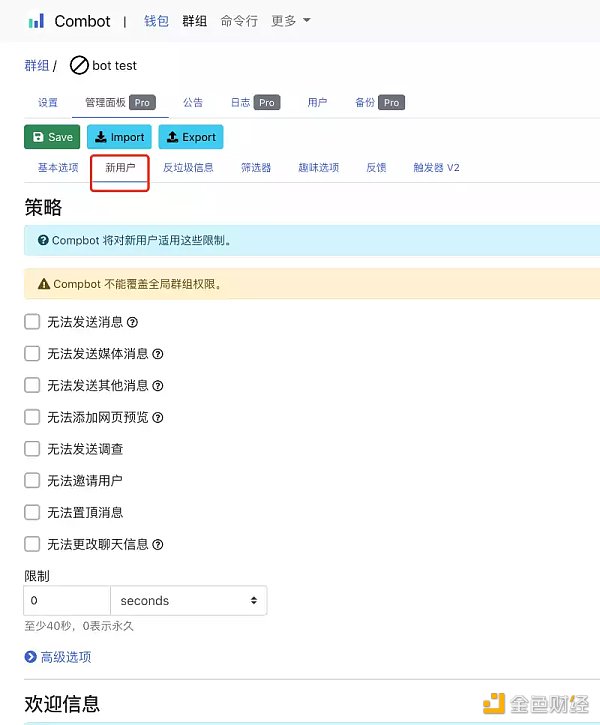Open the 触发器 V2 tab
Screen dimensions: 600x725
(436, 168)
